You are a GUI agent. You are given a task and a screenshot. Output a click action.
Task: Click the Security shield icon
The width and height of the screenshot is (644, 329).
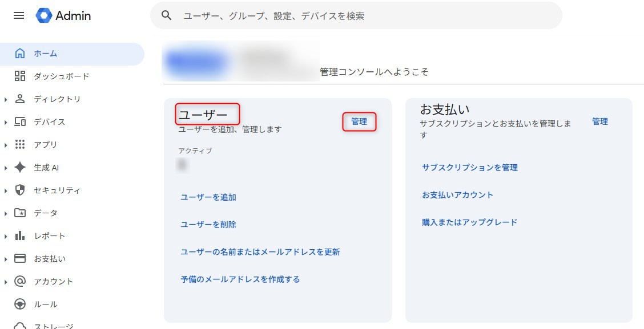[x=20, y=190]
